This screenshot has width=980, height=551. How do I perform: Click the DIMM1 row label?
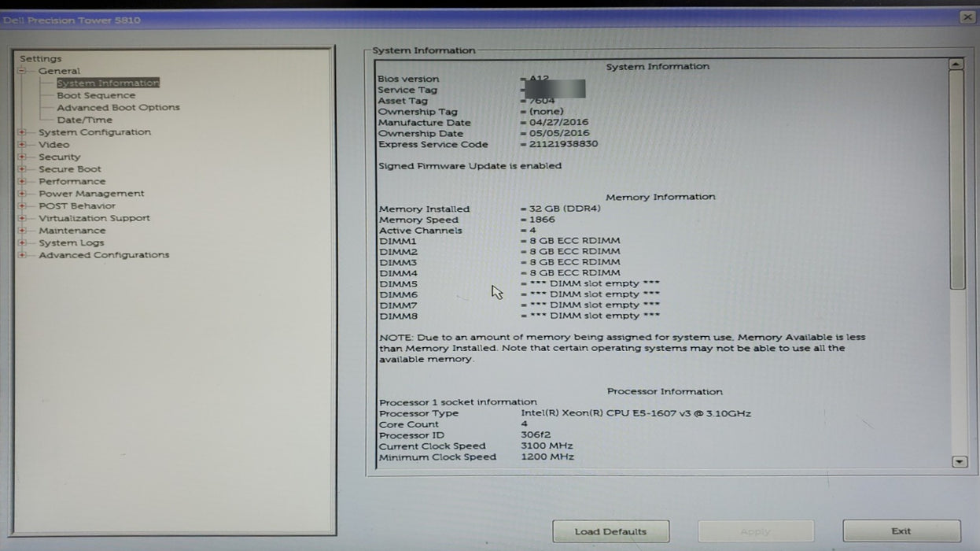(x=398, y=241)
